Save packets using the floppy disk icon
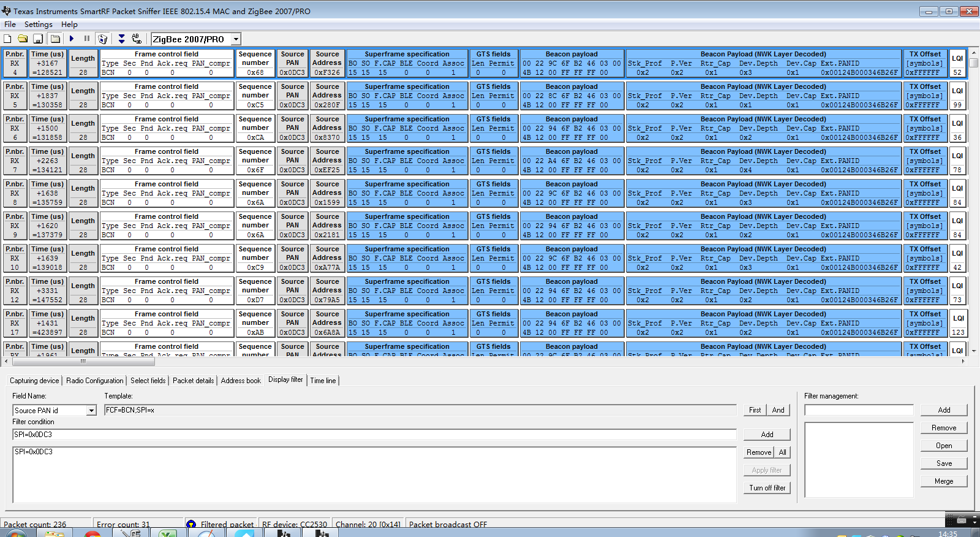Screen dimensions: 980x537 click(x=38, y=39)
